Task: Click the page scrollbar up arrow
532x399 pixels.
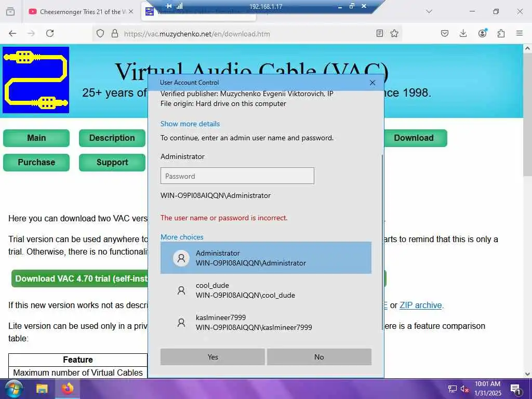Action: click(x=527, y=48)
